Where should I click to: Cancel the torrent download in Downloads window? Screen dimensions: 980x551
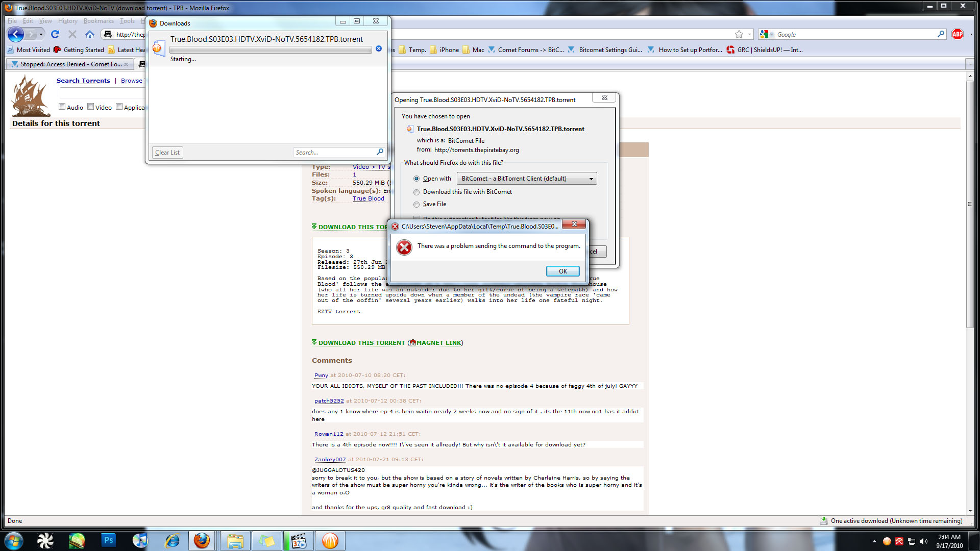coord(379,49)
